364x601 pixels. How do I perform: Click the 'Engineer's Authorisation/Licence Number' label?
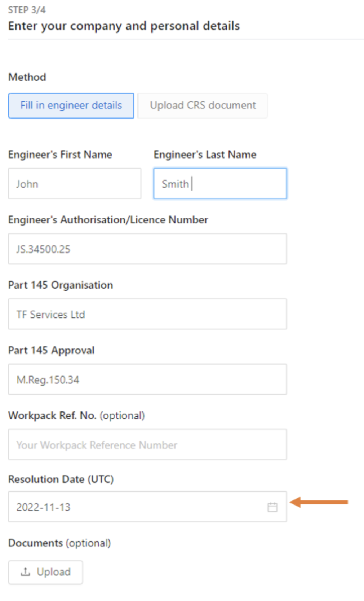point(108,220)
